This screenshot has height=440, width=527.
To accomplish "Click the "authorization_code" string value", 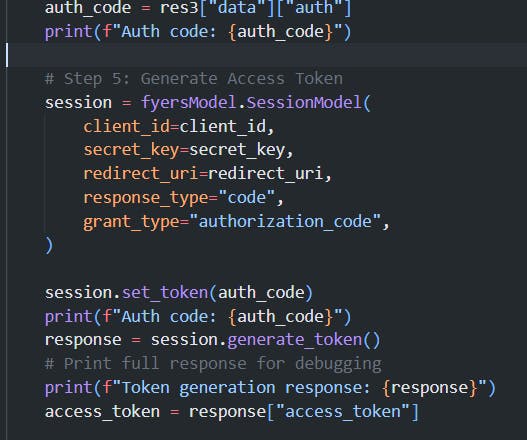I will tap(285, 221).
